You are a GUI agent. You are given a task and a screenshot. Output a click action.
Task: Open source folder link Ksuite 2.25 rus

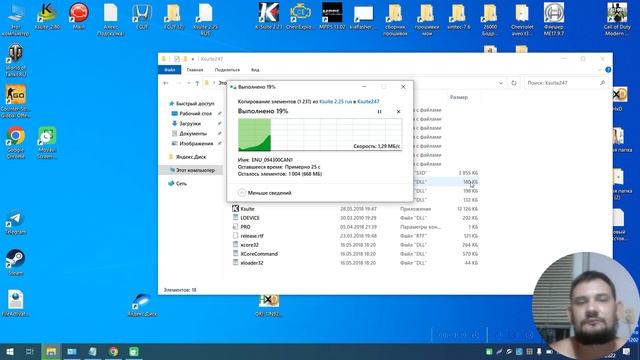tap(336, 101)
